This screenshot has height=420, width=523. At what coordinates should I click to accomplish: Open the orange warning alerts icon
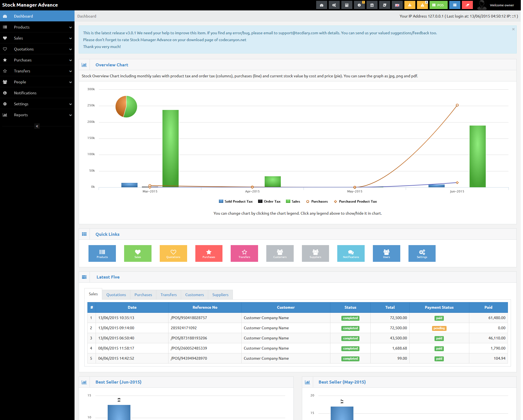tap(422, 5)
